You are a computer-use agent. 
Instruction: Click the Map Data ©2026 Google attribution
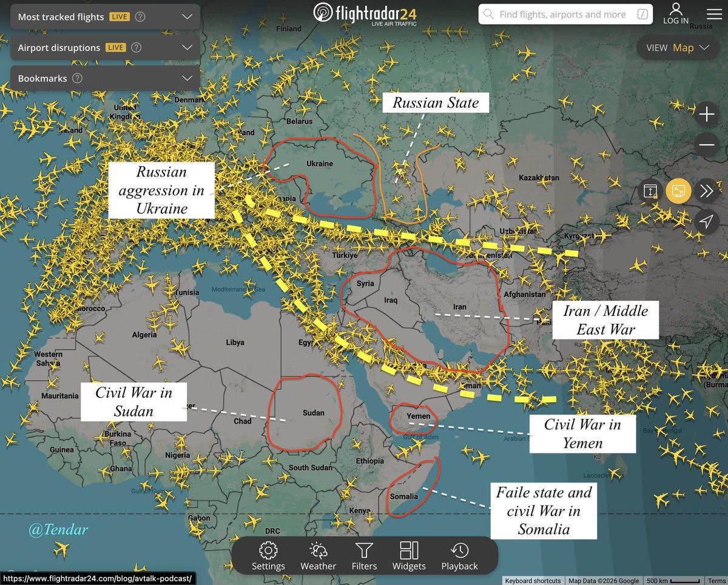point(603,581)
